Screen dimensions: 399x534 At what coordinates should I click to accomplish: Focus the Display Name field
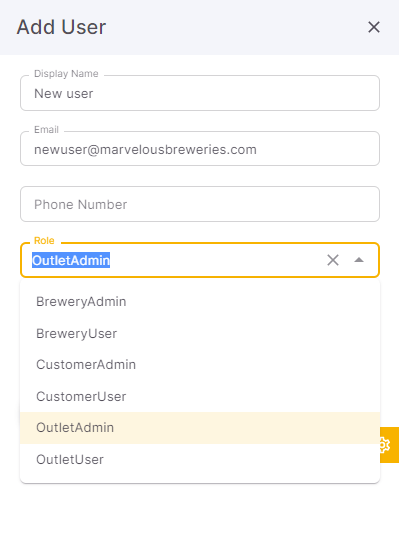(200, 93)
